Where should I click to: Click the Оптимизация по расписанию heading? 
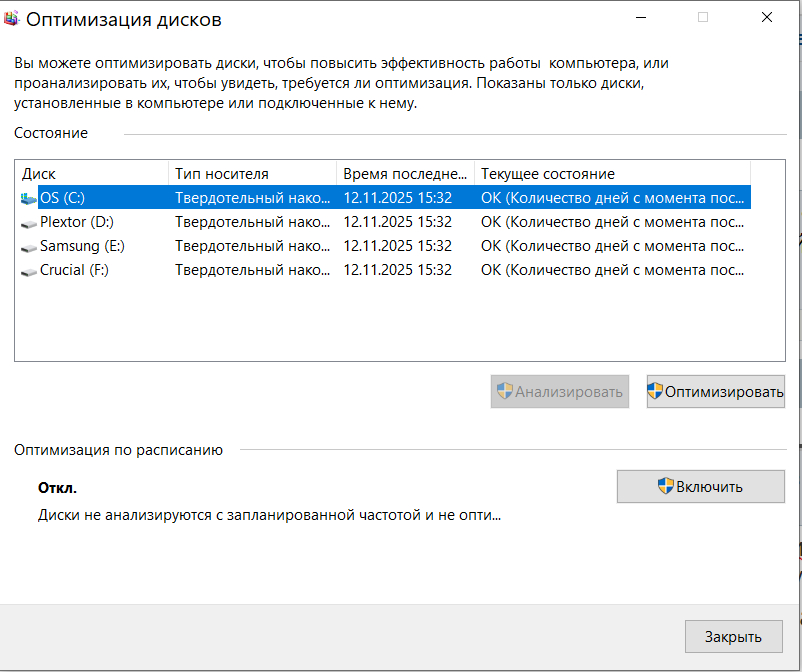point(118,450)
